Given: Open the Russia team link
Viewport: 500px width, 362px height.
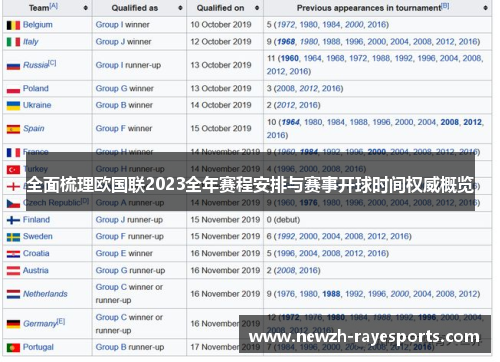Looking at the screenshot, I should (x=36, y=65).
